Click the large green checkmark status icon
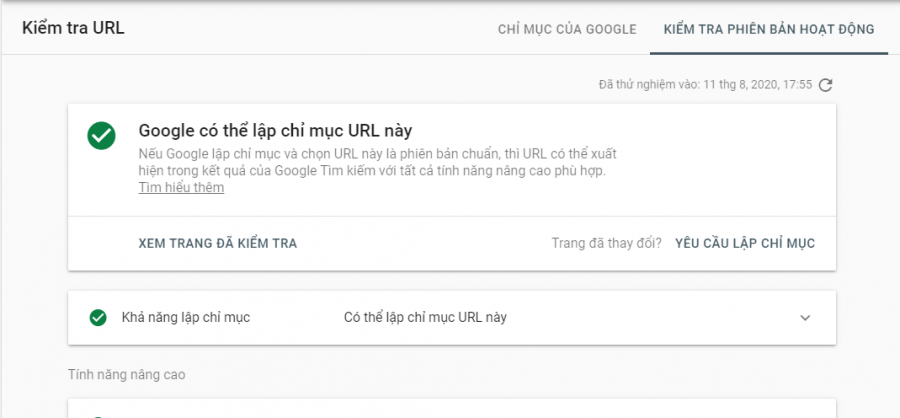 tap(102, 136)
